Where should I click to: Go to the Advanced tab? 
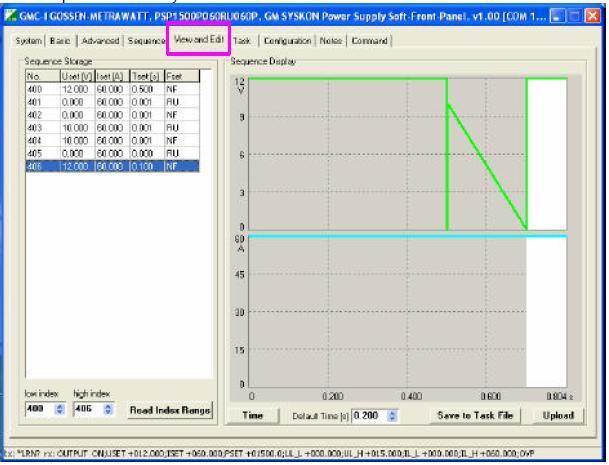click(x=103, y=41)
